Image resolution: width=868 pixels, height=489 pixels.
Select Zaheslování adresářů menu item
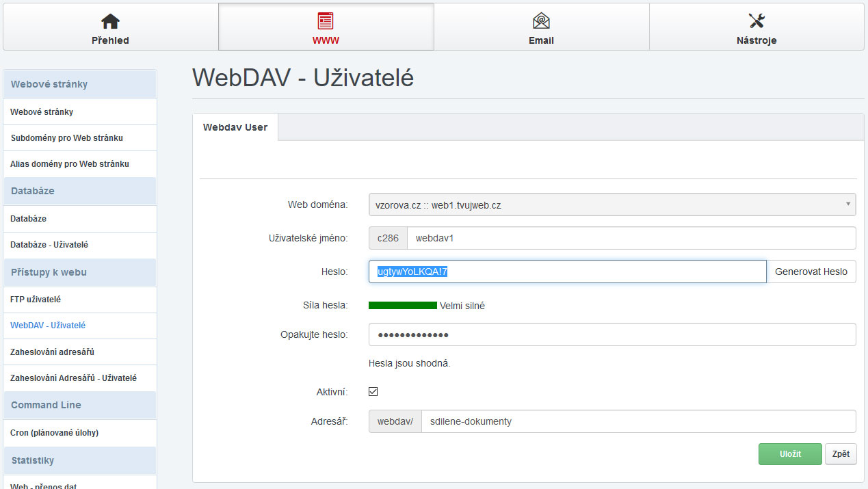pyautogui.click(x=52, y=352)
